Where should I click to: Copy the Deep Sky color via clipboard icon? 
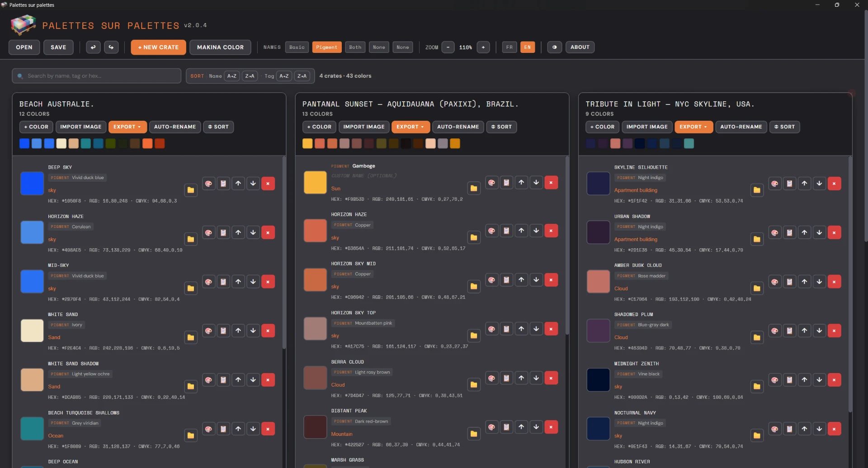click(223, 184)
